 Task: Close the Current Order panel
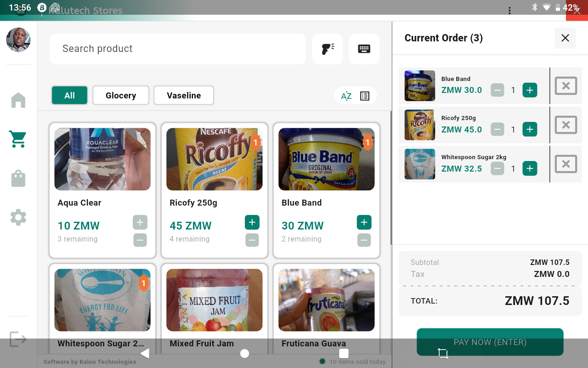565,38
